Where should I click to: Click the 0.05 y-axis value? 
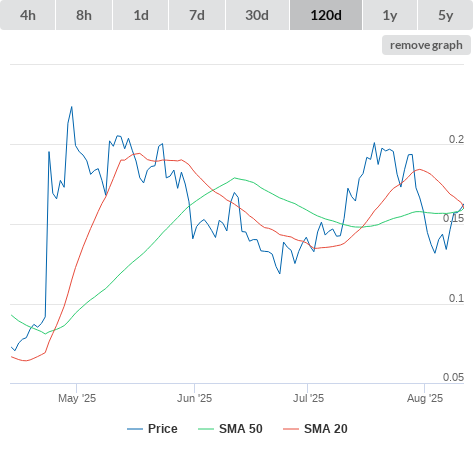click(453, 377)
